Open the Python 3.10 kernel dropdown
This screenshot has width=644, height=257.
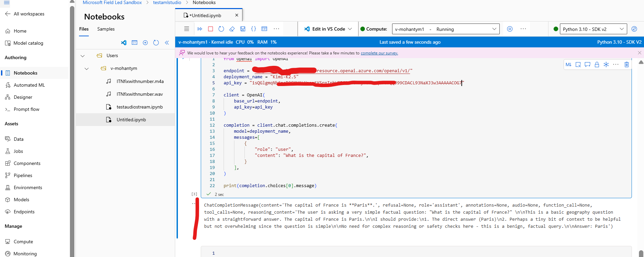pyautogui.click(x=593, y=29)
